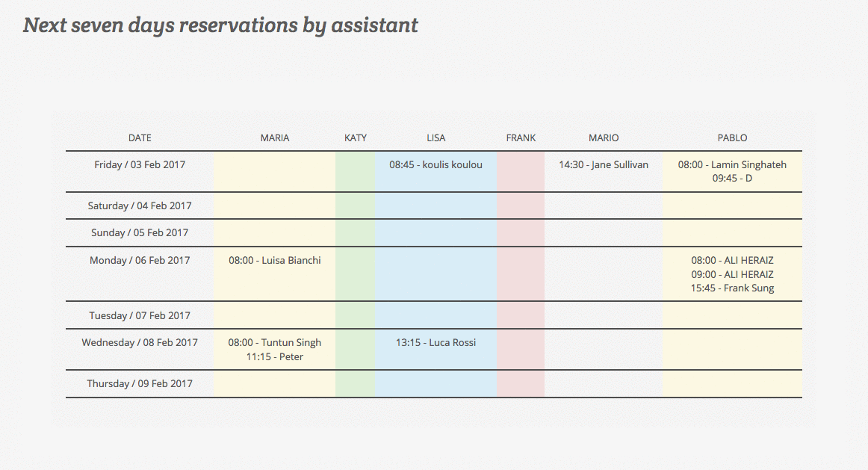Viewport: 868px width, 470px height.
Task: Click the MARIO column header
Action: pos(604,137)
